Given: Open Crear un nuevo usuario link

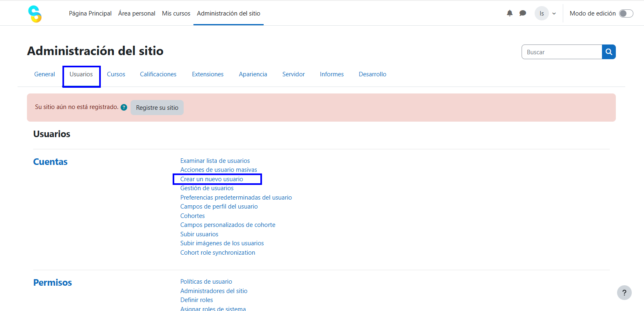Looking at the screenshot, I should click(x=212, y=179).
